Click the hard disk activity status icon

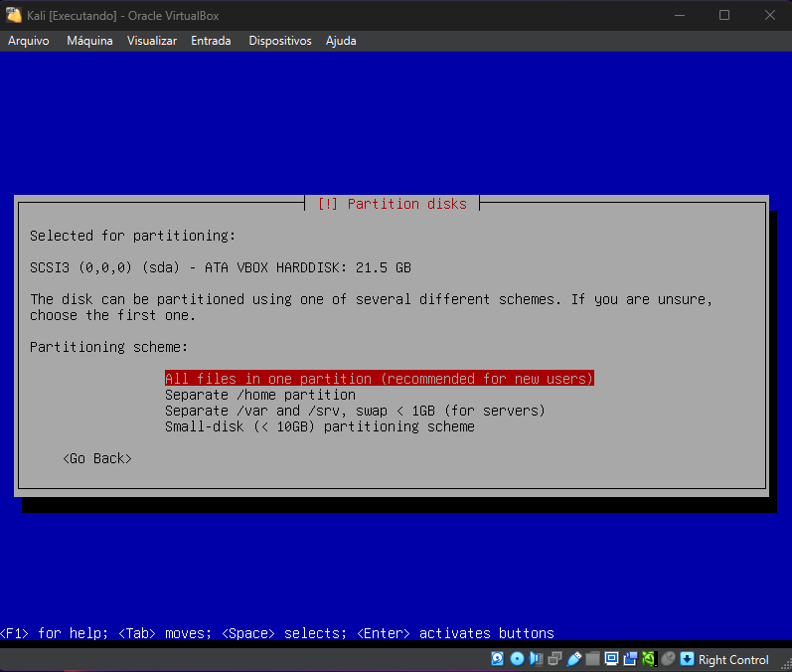[x=498, y=659]
